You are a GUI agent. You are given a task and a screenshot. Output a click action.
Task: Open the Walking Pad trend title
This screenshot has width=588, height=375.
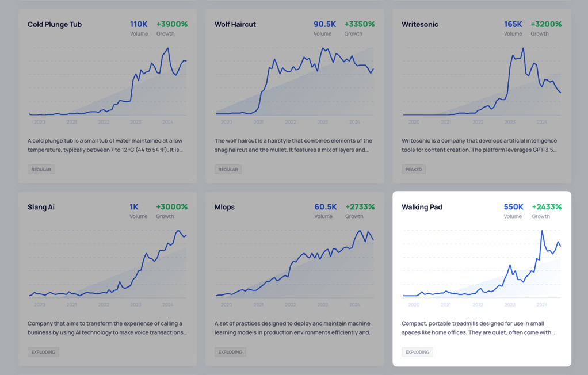[x=422, y=207]
